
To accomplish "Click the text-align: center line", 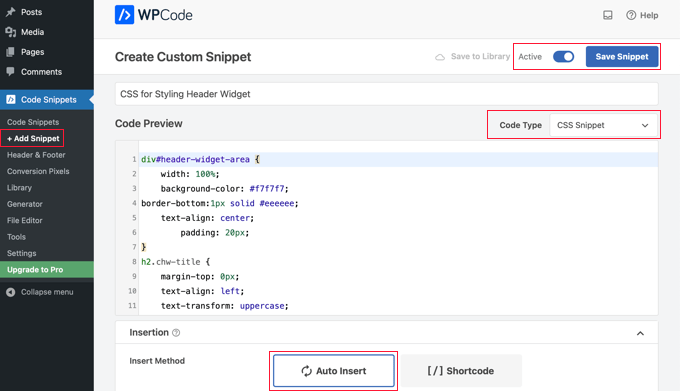I will [207, 218].
